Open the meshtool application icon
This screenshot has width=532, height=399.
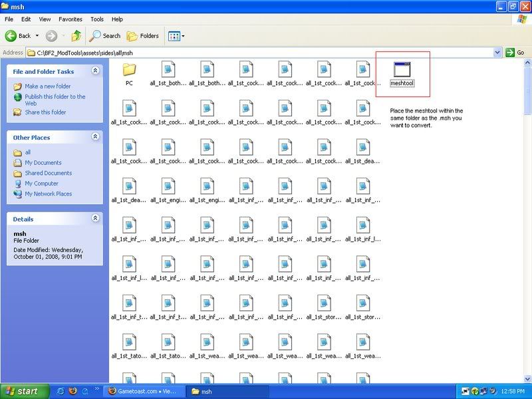tap(402, 70)
